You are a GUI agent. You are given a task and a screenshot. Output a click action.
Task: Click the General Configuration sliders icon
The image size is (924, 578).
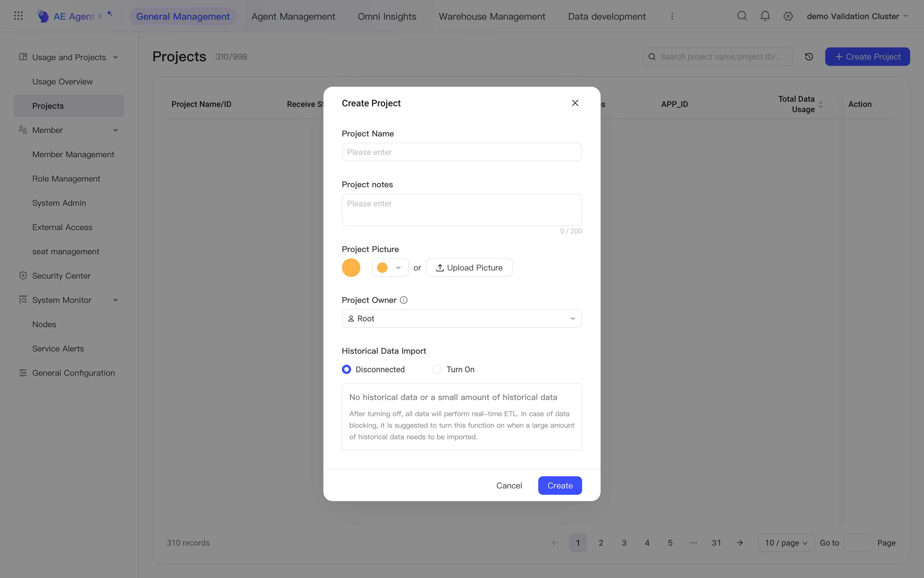pyautogui.click(x=23, y=373)
